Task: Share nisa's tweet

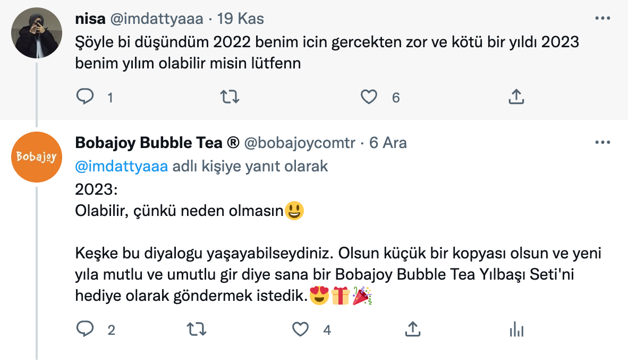Action: click(x=516, y=97)
